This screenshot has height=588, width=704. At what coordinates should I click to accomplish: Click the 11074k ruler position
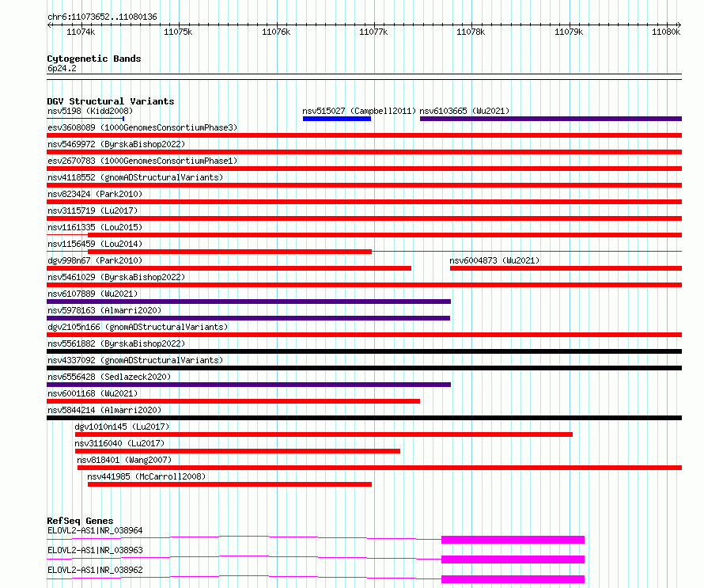pyautogui.click(x=81, y=32)
